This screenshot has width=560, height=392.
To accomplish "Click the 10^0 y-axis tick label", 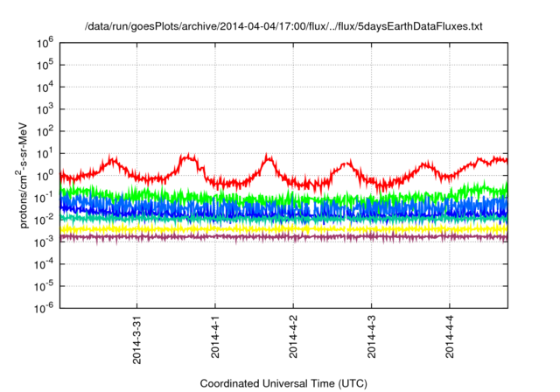I will (45, 176).
